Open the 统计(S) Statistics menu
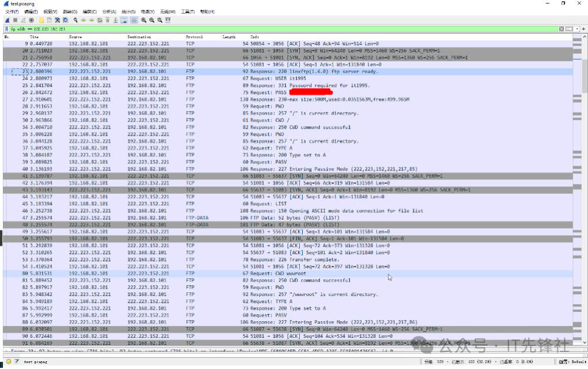The image size is (588, 369). [128, 12]
